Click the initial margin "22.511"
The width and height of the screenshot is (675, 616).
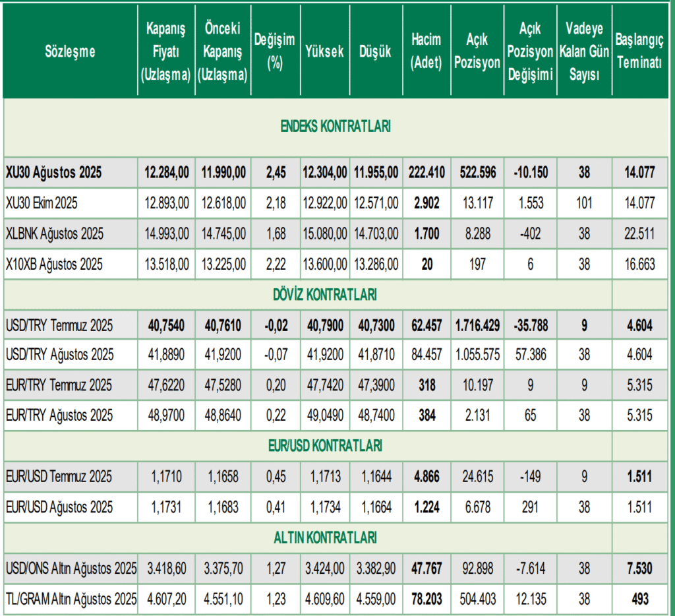(639, 234)
